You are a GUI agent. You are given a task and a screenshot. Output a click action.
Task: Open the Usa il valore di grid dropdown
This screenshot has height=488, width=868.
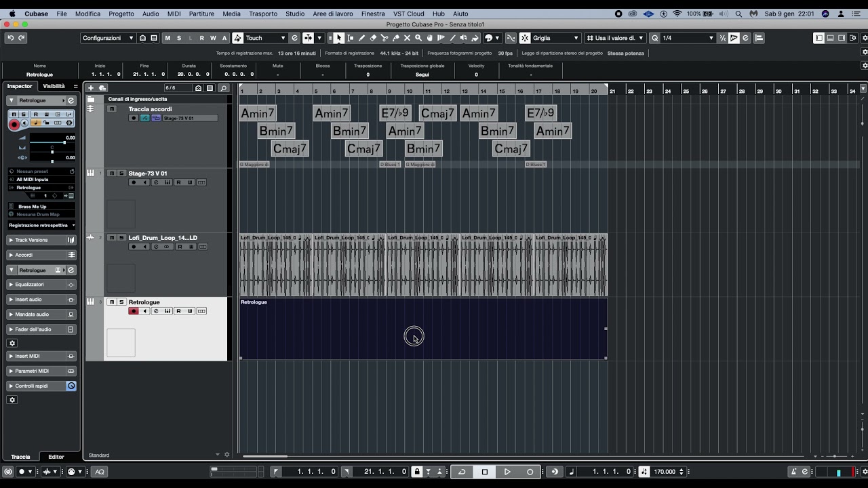point(616,38)
